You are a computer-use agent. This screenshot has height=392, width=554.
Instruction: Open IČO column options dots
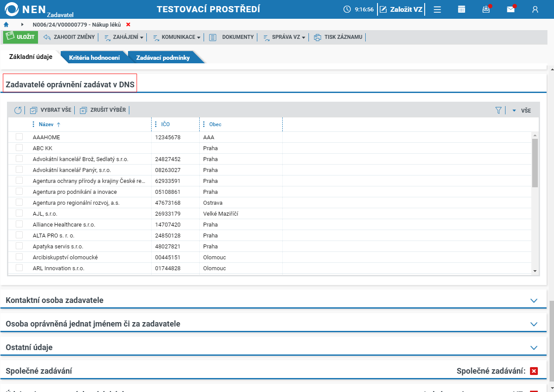pos(156,124)
